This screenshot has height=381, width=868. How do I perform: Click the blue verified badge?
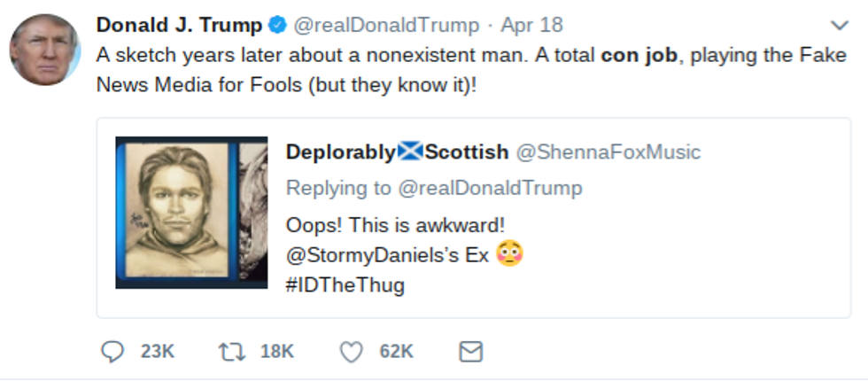277,25
